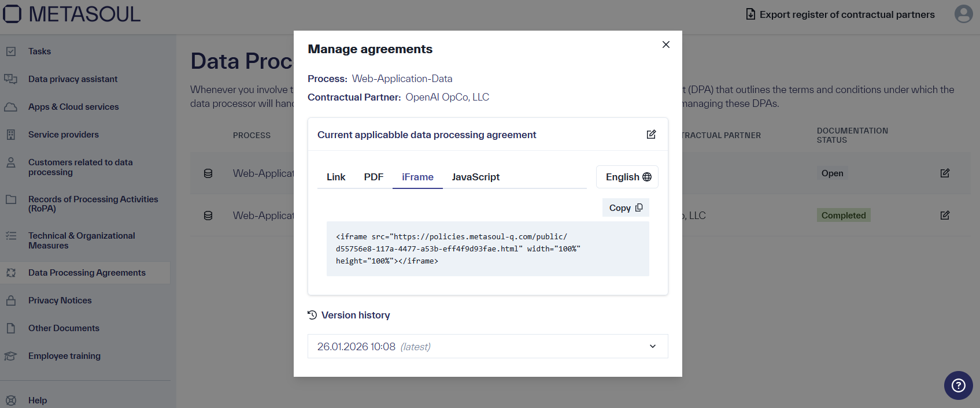
Task: Edit the current data processing agreement
Action: pos(651,134)
